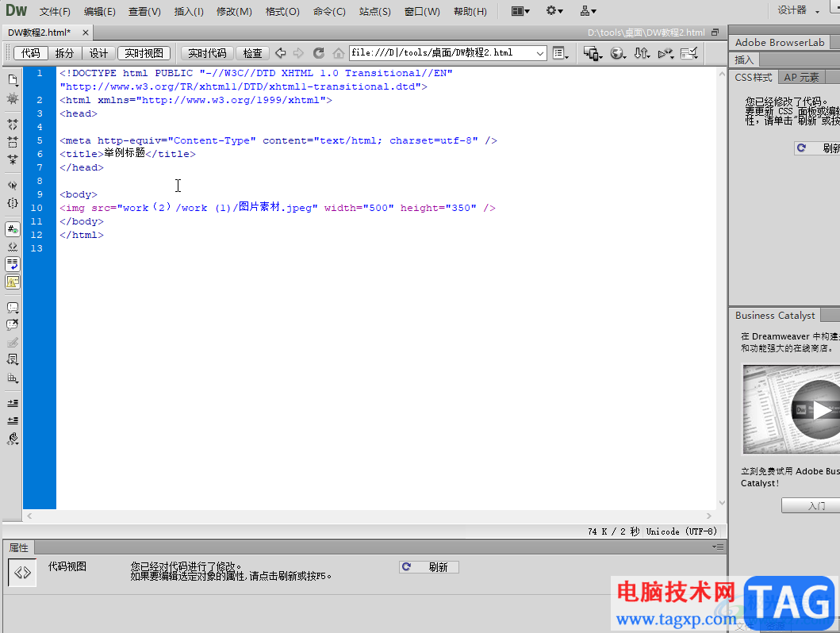
Task: Expand the file address combo box arrow
Action: (x=540, y=53)
